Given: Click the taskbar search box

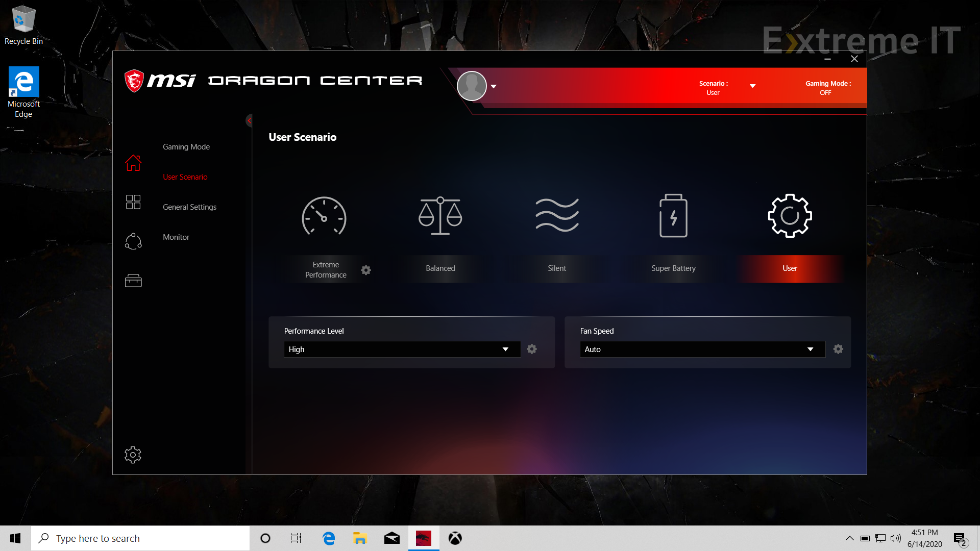Looking at the screenshot, I should [140, 538].
